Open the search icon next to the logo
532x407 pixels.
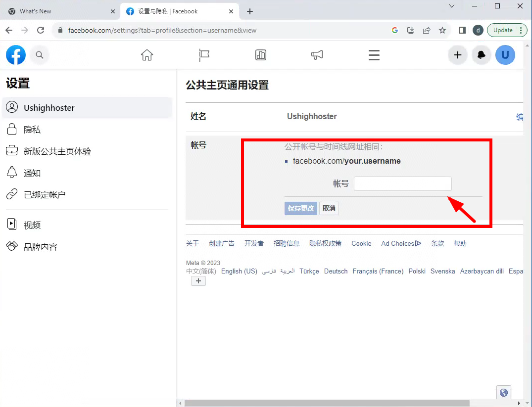click(x=40, y=55)
